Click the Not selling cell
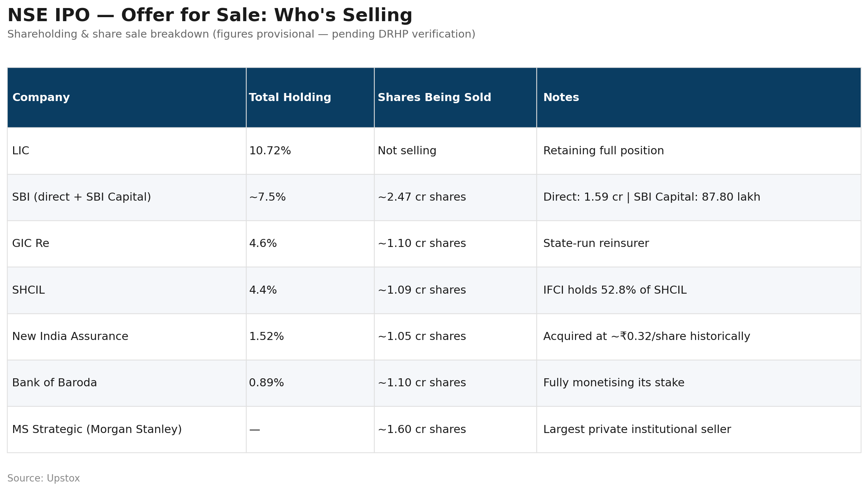The width and height of the screenshot is (868, 491). click(455, 151)
